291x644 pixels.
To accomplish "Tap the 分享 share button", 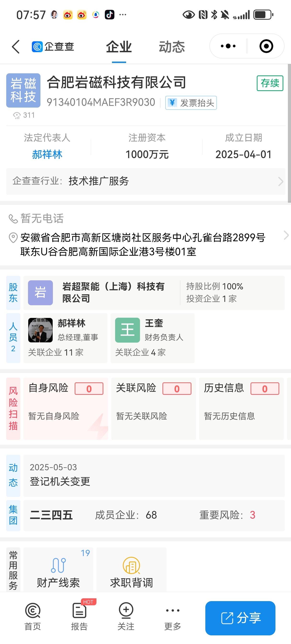I will pos(240,618).
